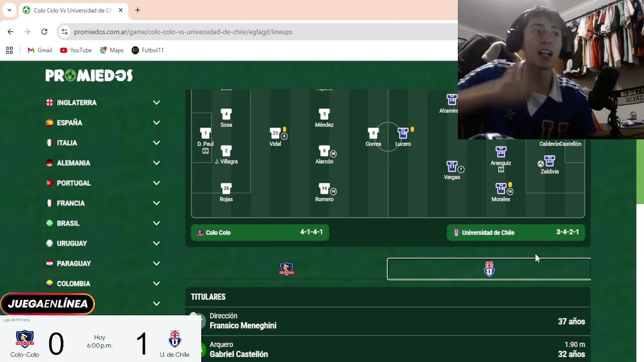Click Vargas's number 11 shirt
The image size is (644, 362).
[452, 166]
